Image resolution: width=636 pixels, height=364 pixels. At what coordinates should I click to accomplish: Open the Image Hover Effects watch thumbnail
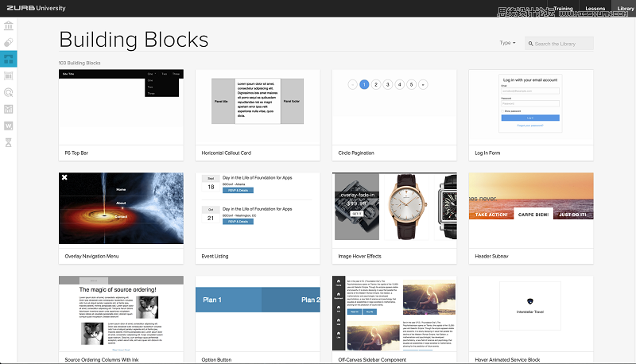click(395, 207)
